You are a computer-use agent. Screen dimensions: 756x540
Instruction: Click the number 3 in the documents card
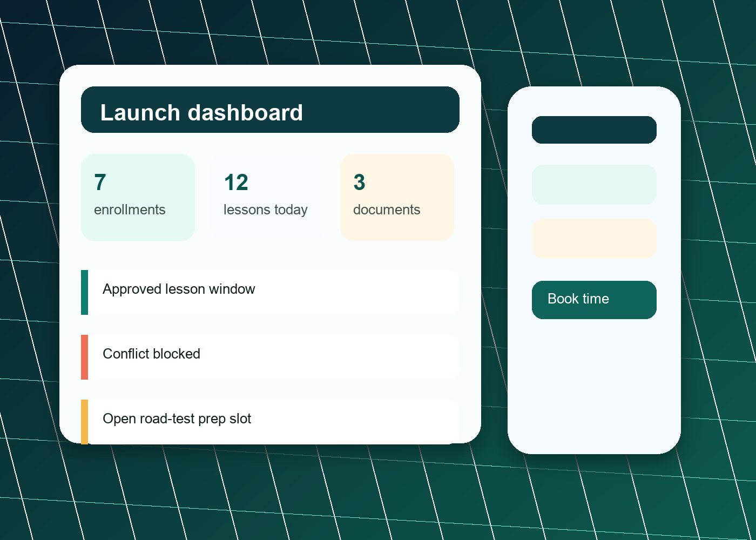[x=359, y=183]
